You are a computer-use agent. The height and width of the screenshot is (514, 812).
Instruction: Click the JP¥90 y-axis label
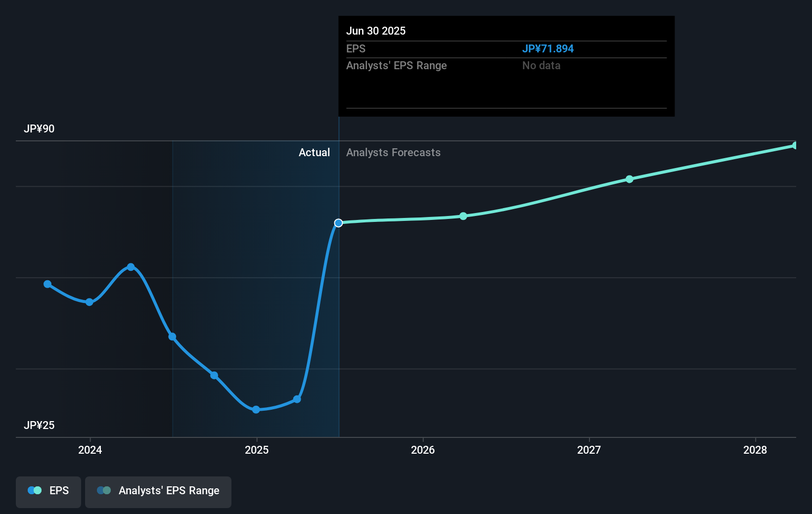click(x=39, y=128)
